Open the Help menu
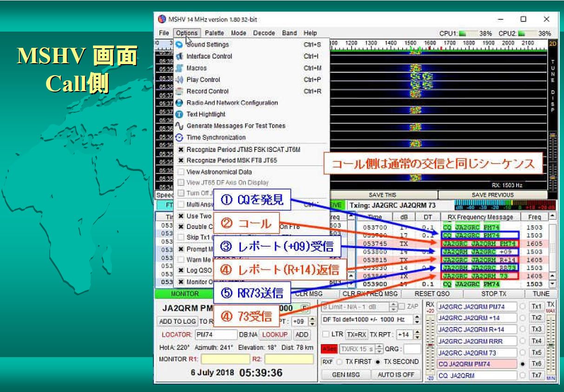The image size is (564, 392). point(310,33)
